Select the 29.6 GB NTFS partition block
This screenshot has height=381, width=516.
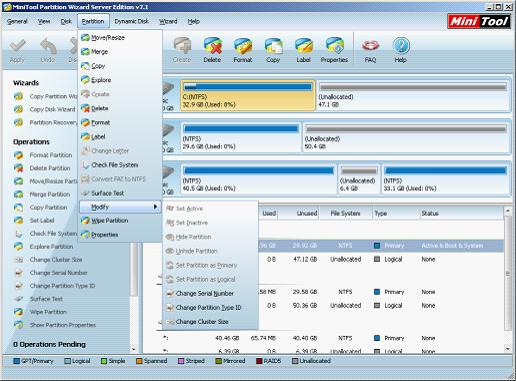coord(241,137)
